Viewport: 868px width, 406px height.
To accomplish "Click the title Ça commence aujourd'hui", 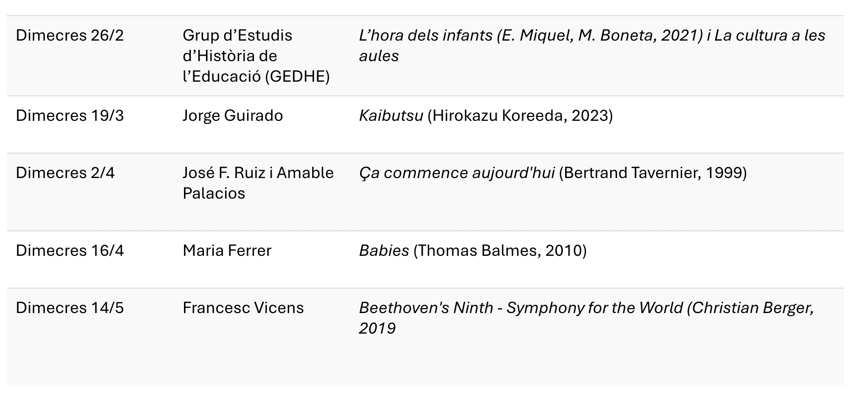I will point(457,173).
